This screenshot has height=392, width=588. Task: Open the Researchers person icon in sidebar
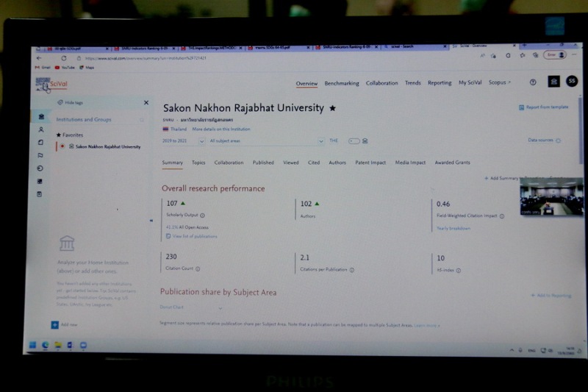41,129
